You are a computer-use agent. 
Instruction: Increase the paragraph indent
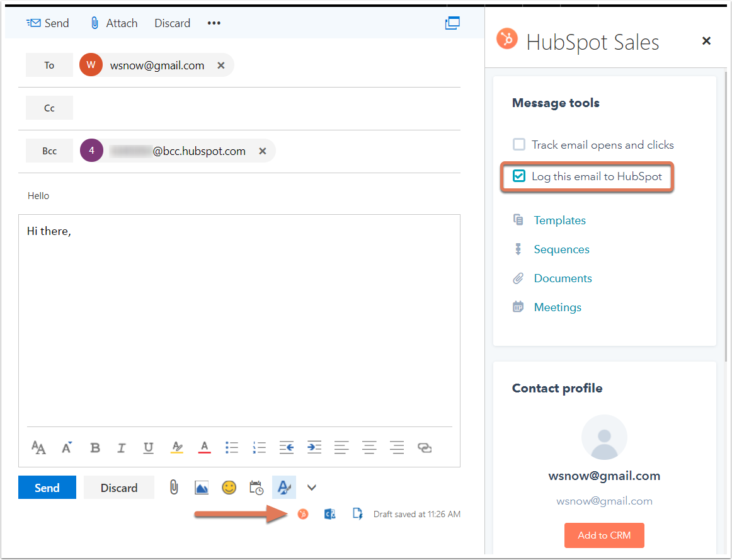314,447
